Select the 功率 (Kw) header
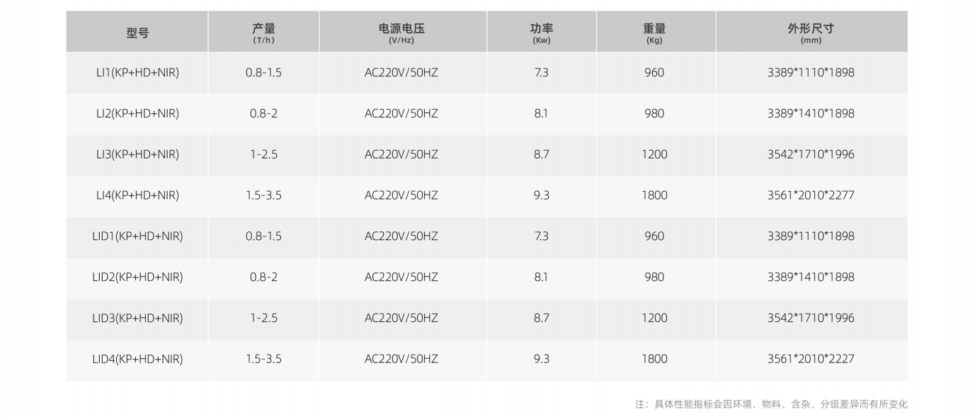Image resolution: width=980 pixels, height=419 pixels. coord(542,33)
